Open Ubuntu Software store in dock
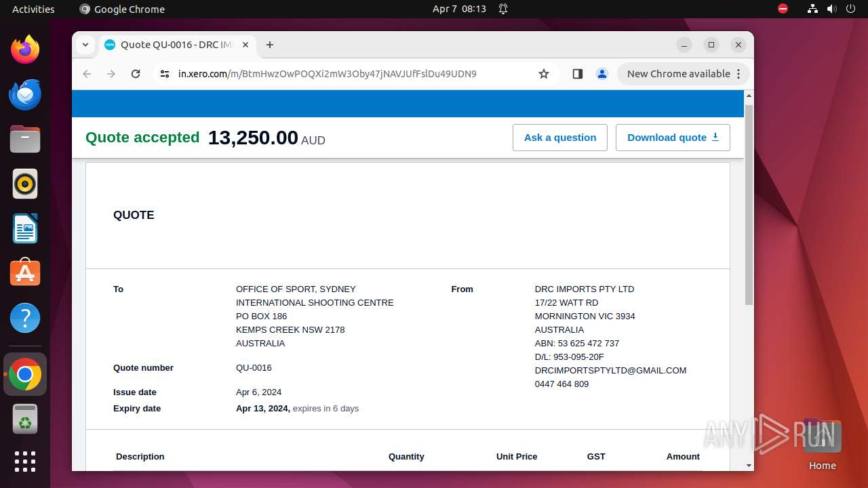This screenshot has height=488, width=868. (25, 273)
